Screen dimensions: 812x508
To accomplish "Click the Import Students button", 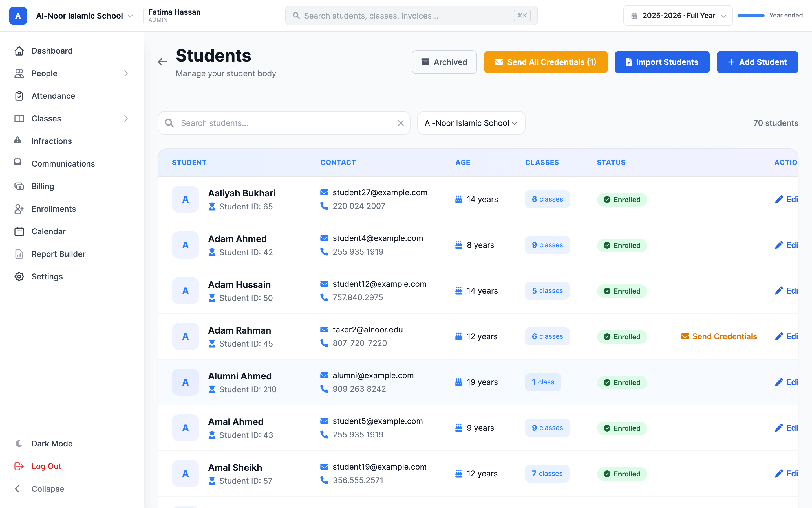I will click(662, 62).
